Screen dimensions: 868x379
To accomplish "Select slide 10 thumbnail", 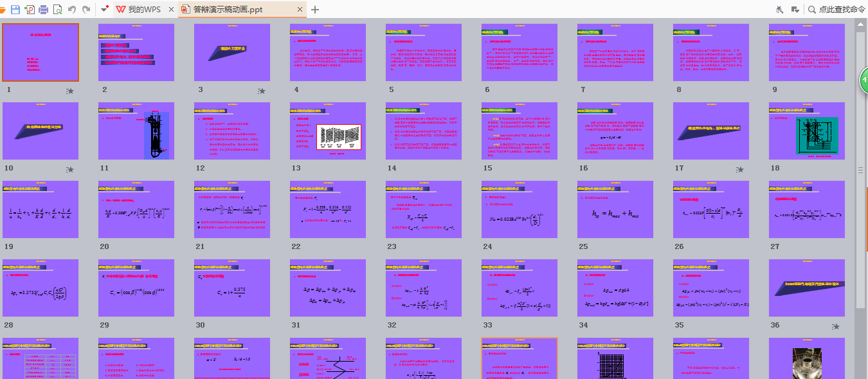I will 41,131.
